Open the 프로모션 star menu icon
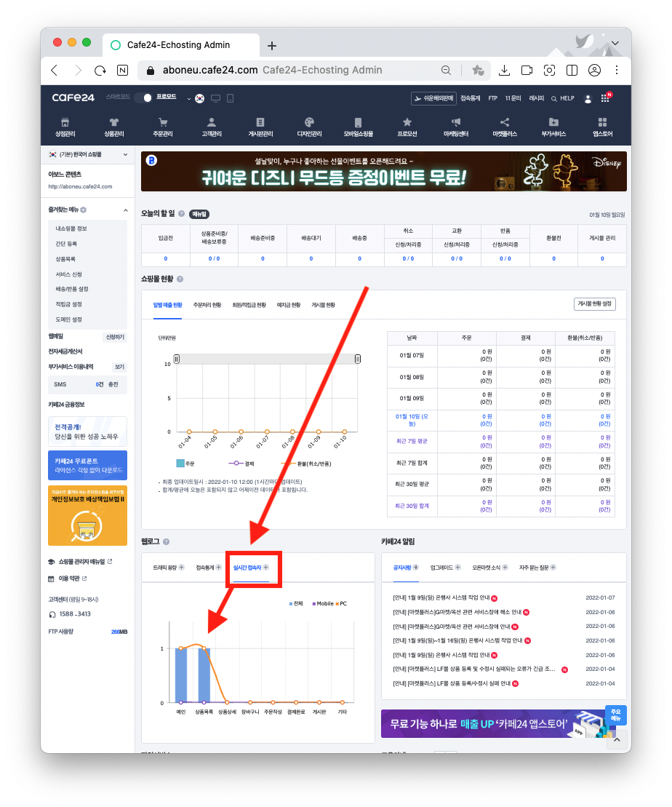 click(x=407, y=122)
